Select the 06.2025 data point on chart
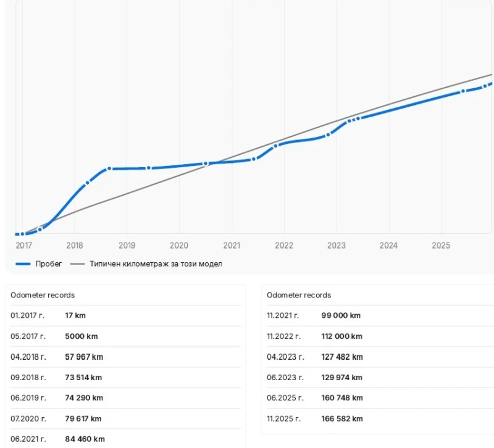 click(463, 91)
